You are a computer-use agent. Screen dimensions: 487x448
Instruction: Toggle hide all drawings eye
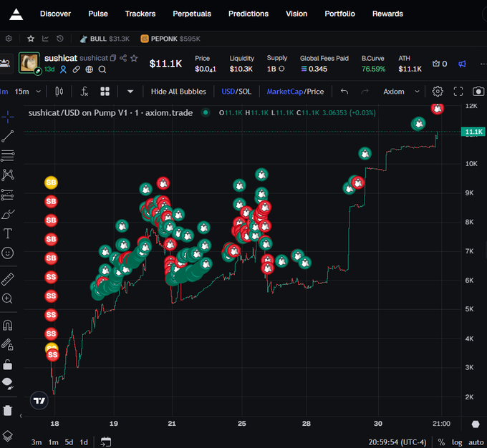pyautogui.click(x=7, y=384)
